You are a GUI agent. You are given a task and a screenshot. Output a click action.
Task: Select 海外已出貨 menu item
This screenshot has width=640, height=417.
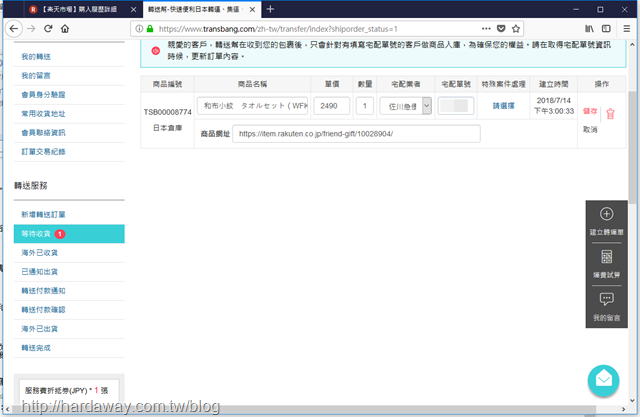40,328
